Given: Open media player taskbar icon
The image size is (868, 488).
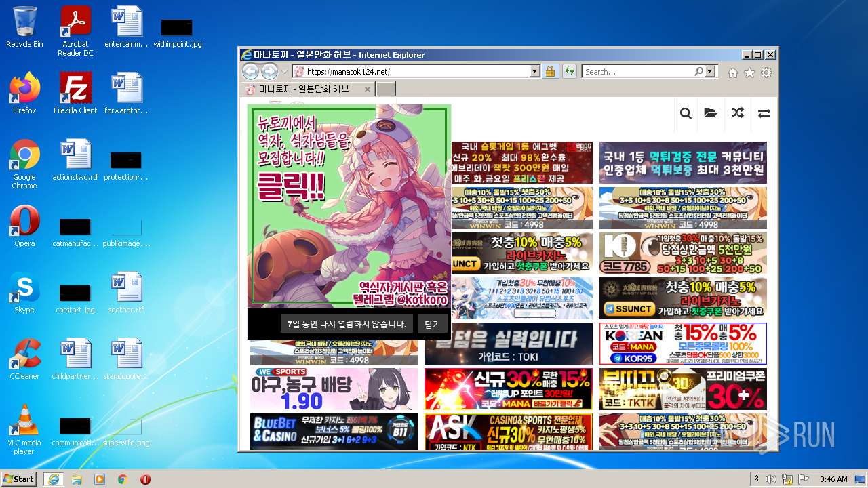Looking at the screenshot, I should click(100, 479).
